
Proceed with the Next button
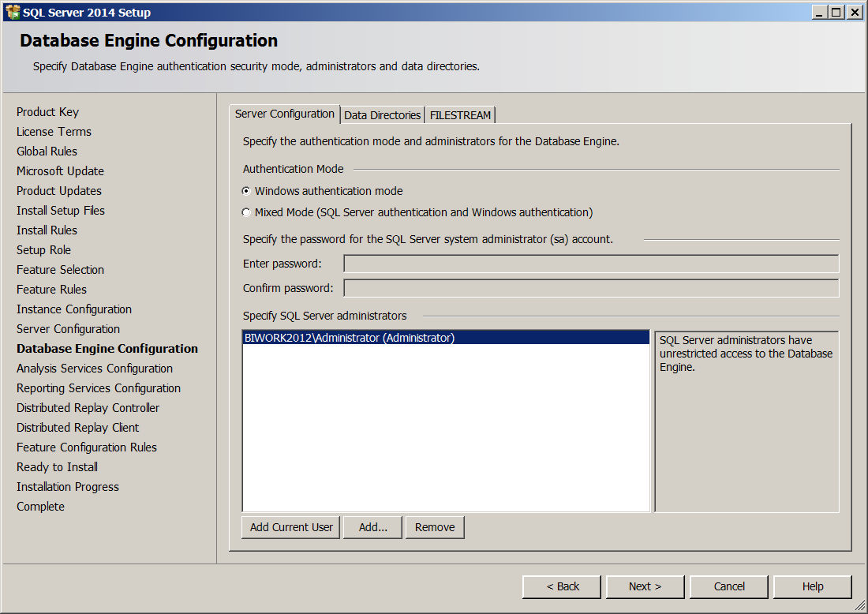tap(645, 586)
